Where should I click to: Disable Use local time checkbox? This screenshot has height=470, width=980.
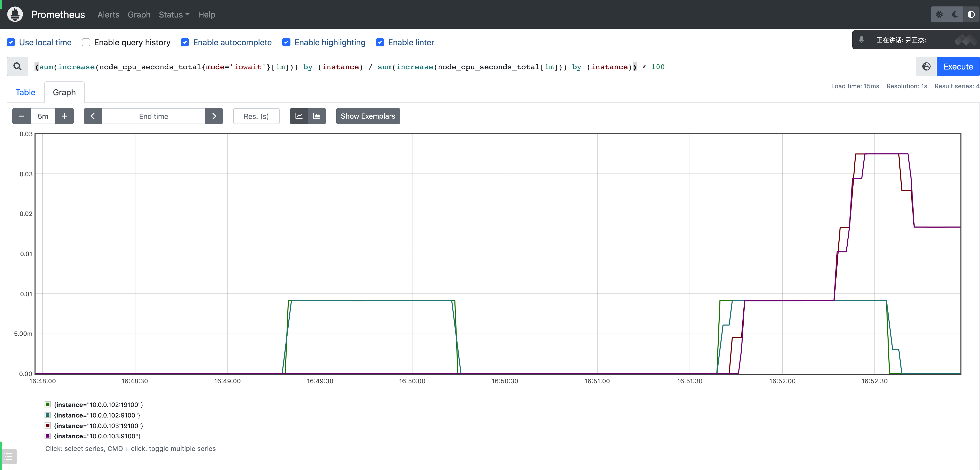(x=11, y=42)
